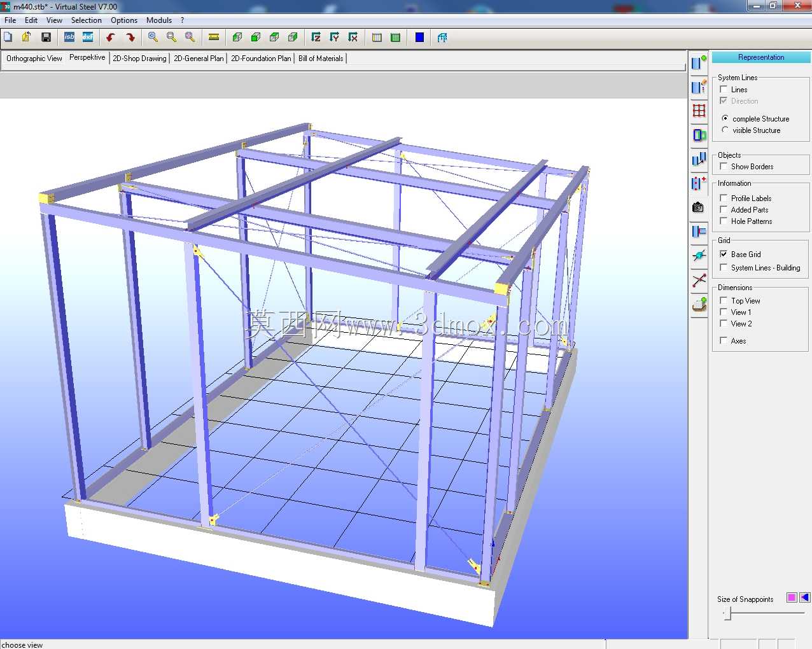Click the solid blue square icon

coord(419,38)
